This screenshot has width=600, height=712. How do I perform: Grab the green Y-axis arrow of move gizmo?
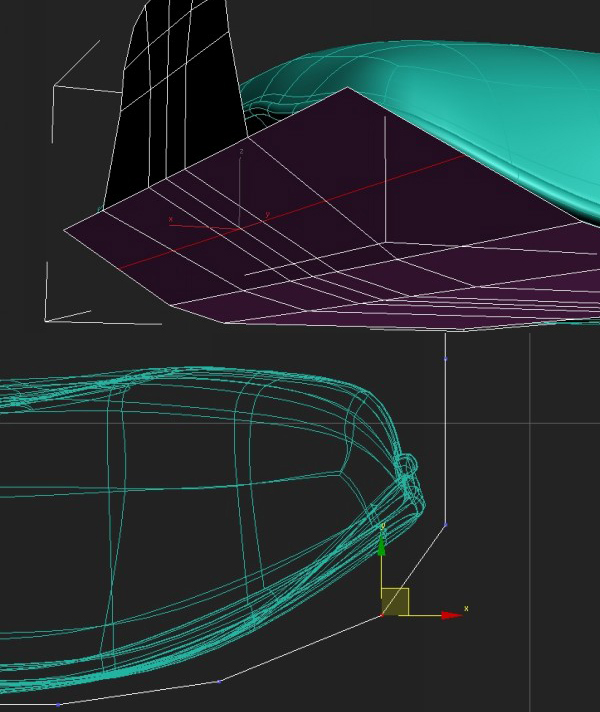pyautogui.click(x=382, y=545)
